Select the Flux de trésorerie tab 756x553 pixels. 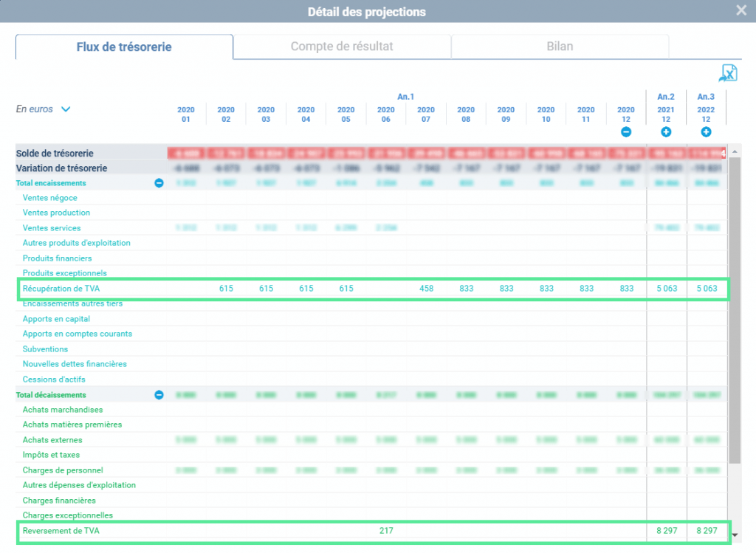(x=124, y=47)
